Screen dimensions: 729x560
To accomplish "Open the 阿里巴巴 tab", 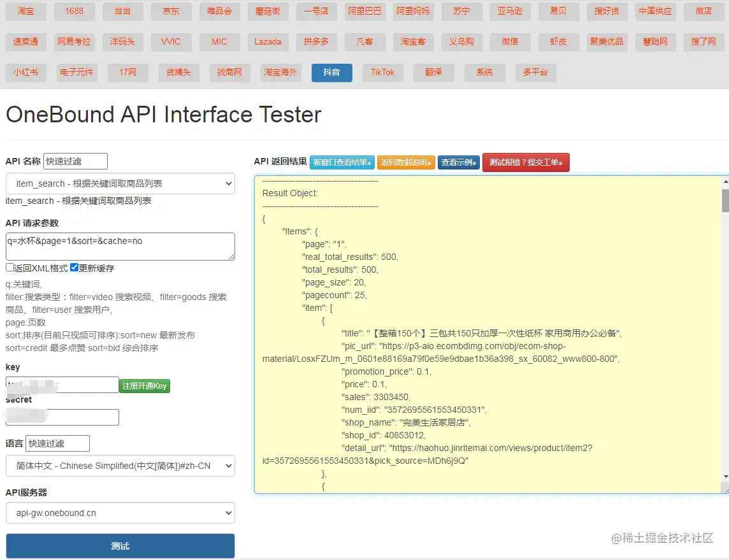I will pyautogui.click(x=364, y=11).
